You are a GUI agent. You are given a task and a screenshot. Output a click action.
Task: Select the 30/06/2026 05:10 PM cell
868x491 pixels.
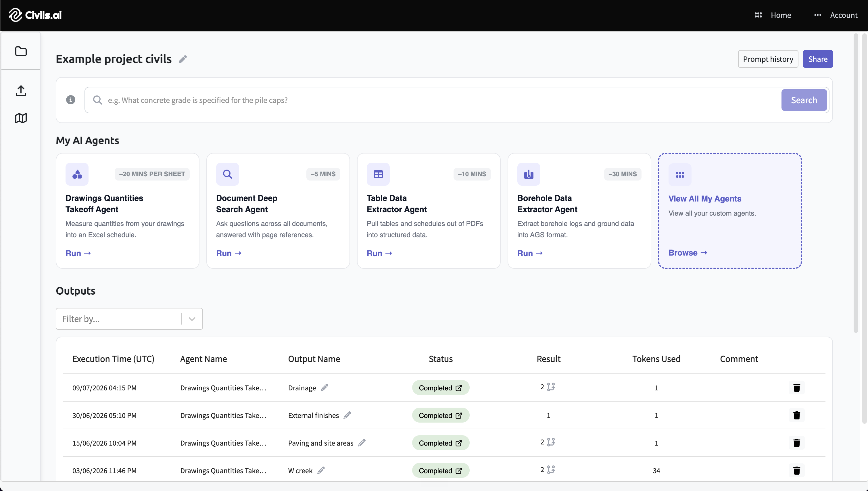pyautogui.click(x=105, y=415)
